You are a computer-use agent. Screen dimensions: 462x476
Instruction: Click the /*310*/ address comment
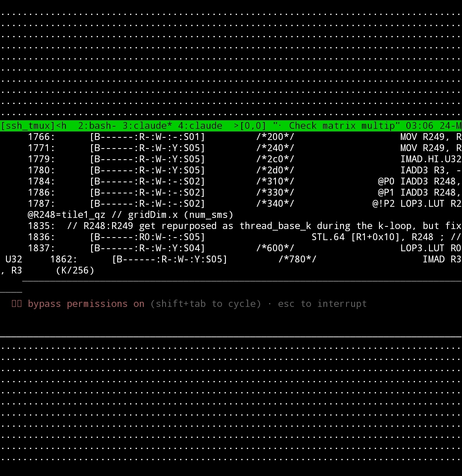tap(275, 181)
